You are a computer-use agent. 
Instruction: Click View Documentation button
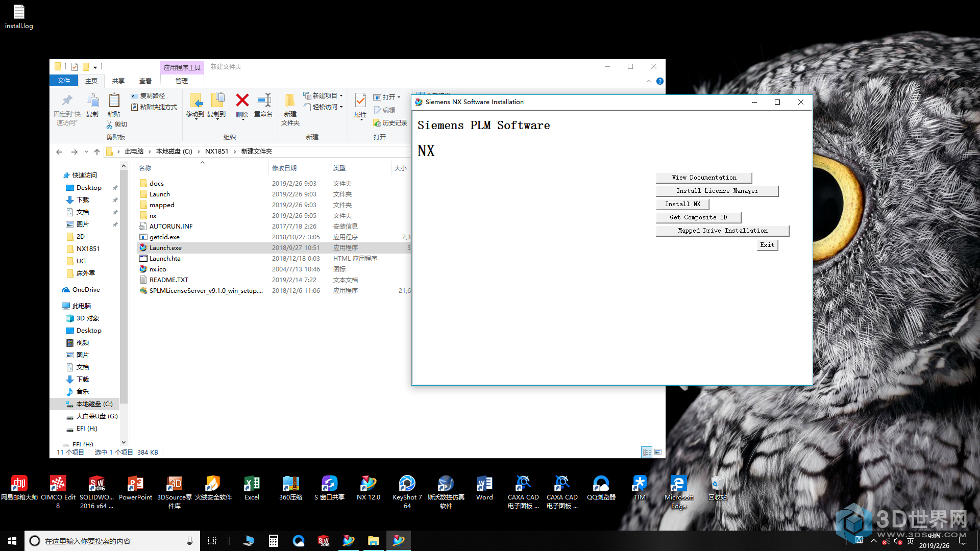click(x=704, y=178)
